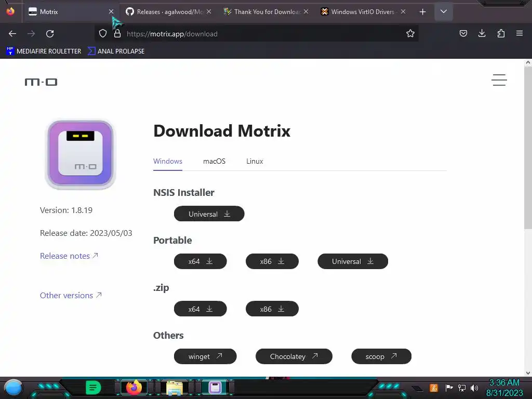532x399 pixels.
Task: Open the Action Center flag tray icon
Action: tap(449, 388)
